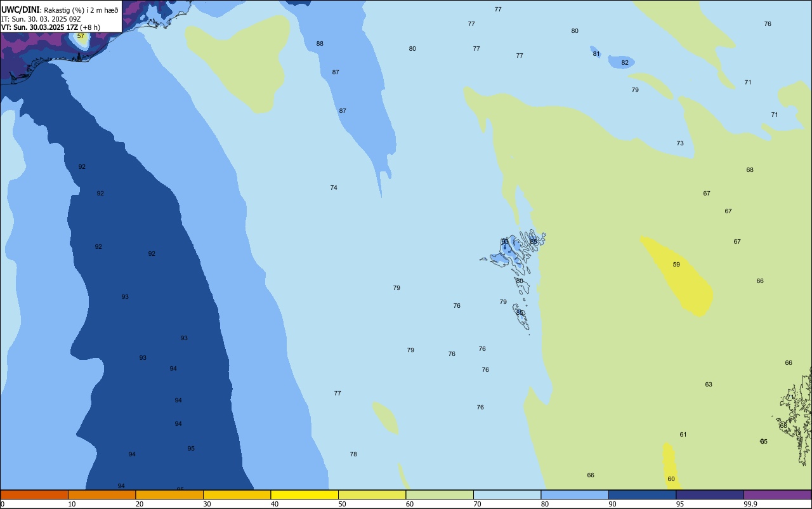Click the orange 10–20 legend swatch

(x=101, y=494)
